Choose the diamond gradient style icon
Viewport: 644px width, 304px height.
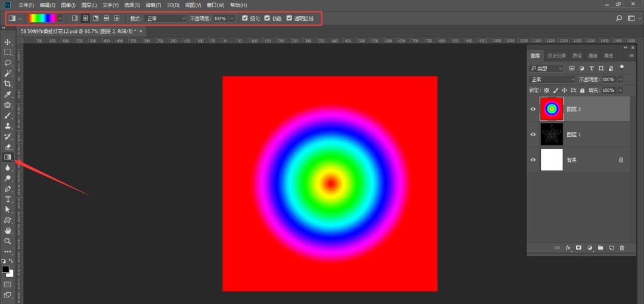117,19
